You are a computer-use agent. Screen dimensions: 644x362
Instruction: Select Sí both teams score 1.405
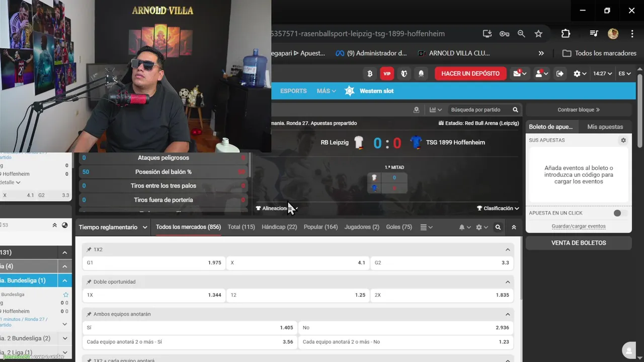(x=190, y=327)
